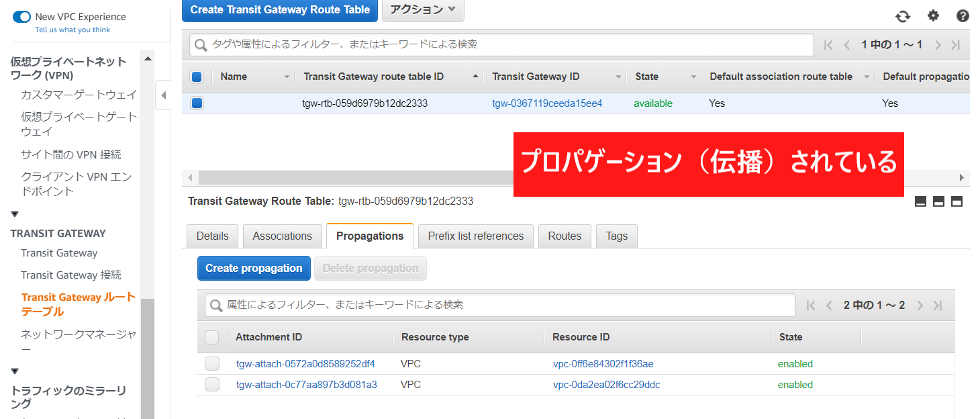Toggle the New VPC Experience switch

21,17
